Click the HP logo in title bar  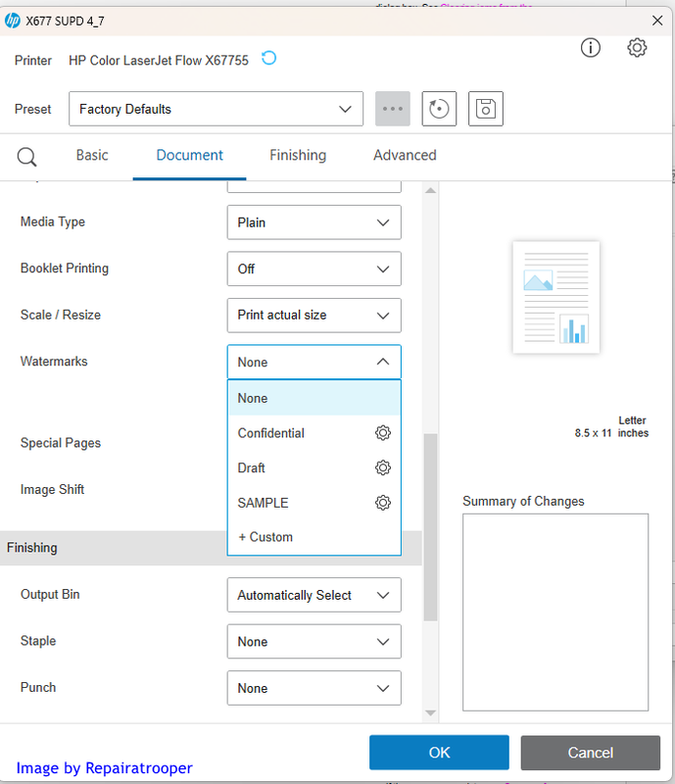12,21
